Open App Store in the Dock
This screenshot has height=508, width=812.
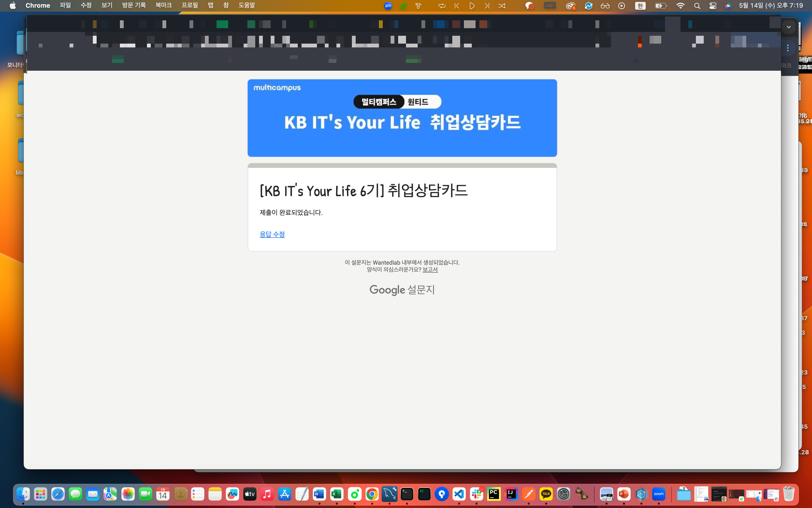pyautogui.click(x=285, y=494)
